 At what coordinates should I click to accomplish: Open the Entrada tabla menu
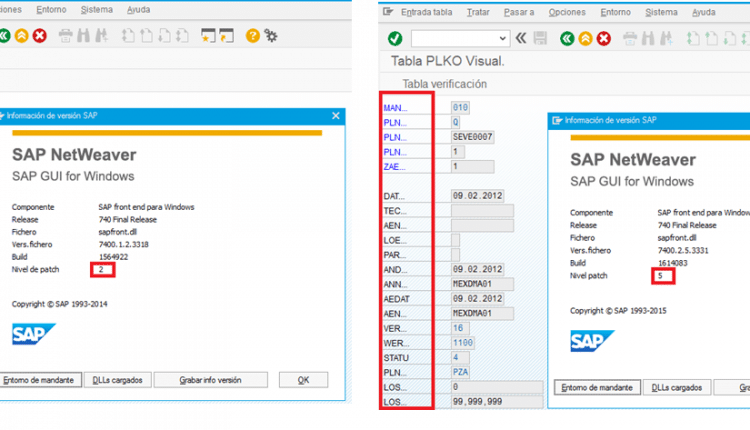426,12
